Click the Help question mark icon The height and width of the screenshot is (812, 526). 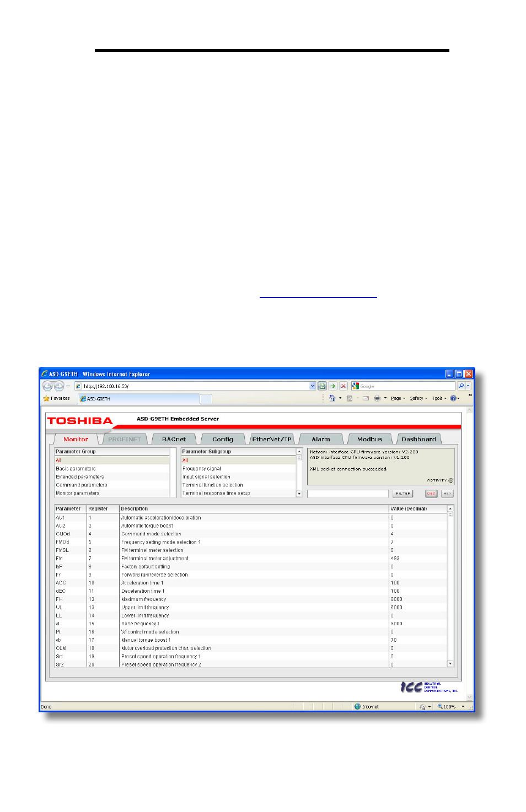tap(453, 398)
